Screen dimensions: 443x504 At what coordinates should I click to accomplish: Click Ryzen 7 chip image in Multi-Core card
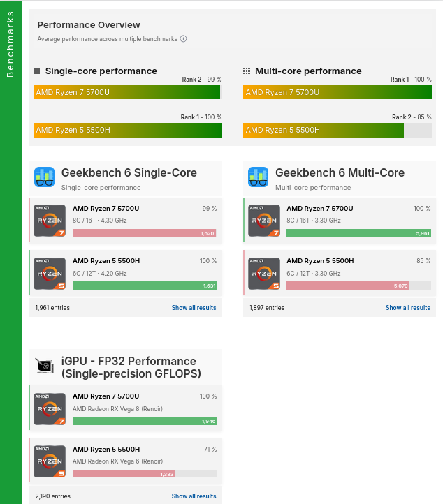coord(263,220)
